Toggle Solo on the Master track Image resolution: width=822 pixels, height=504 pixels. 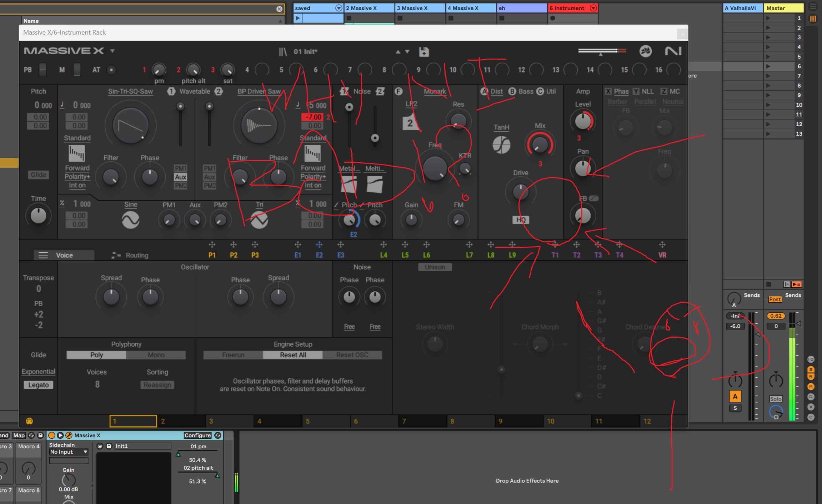point(776,399)
